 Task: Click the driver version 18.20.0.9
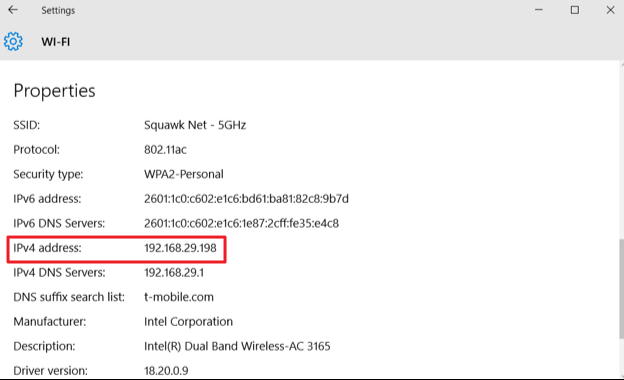coord(166,371)
